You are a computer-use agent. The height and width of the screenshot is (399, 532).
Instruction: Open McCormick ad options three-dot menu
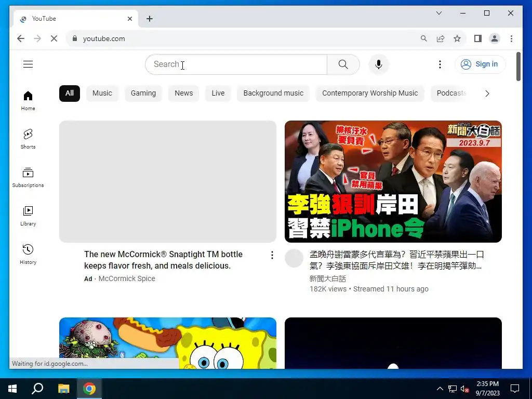[x=272, y=255]
